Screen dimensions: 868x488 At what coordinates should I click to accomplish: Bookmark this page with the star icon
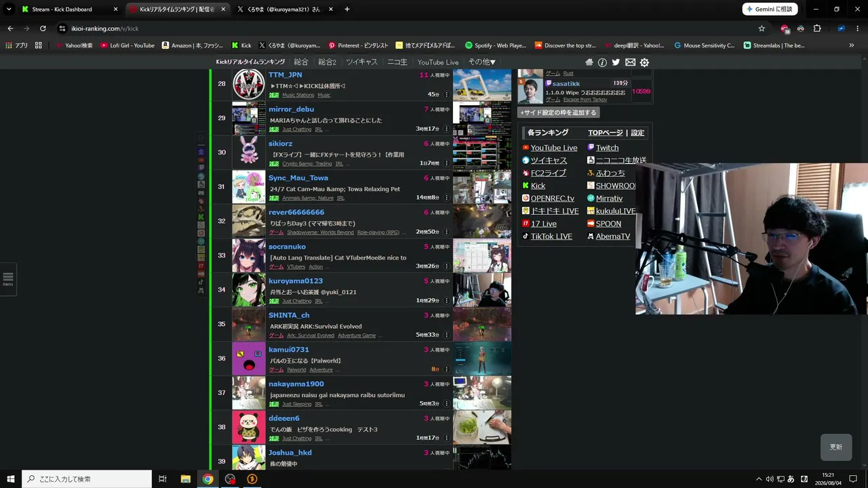[x=762, y=28]
